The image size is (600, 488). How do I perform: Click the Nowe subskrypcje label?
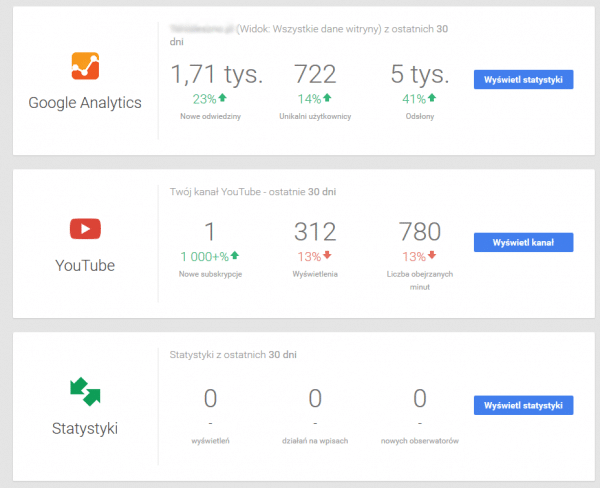click(x=210, y=274)
